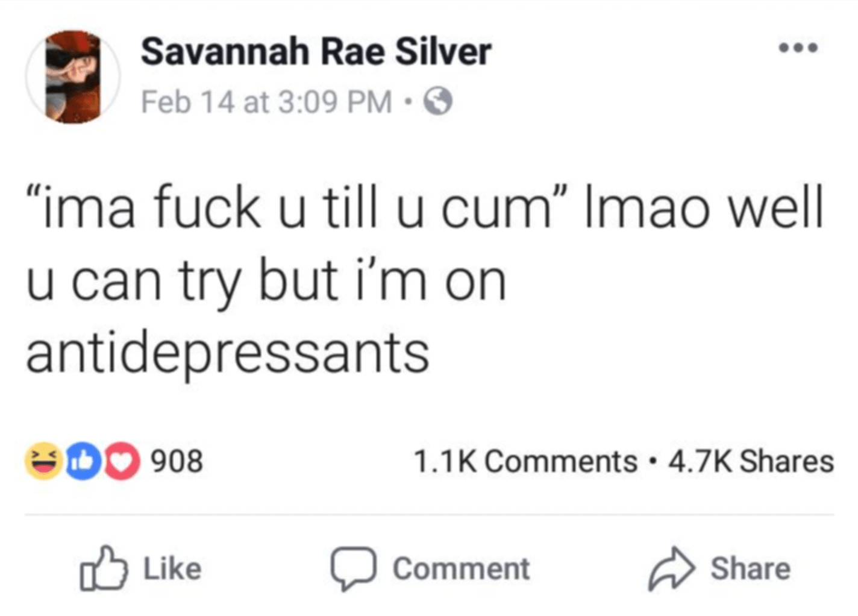Viewport: 858px width, 616px height.
Task: Click the Share button label
Action: coord(750,568)
